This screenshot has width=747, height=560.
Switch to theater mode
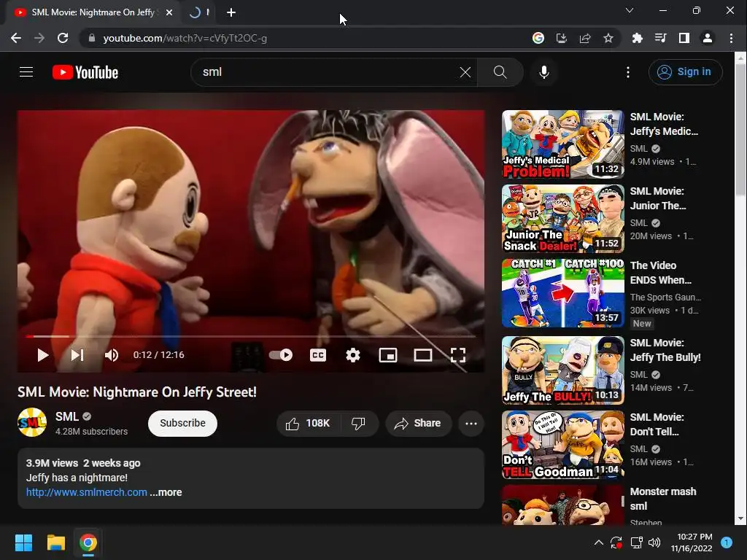coord(423,355)
